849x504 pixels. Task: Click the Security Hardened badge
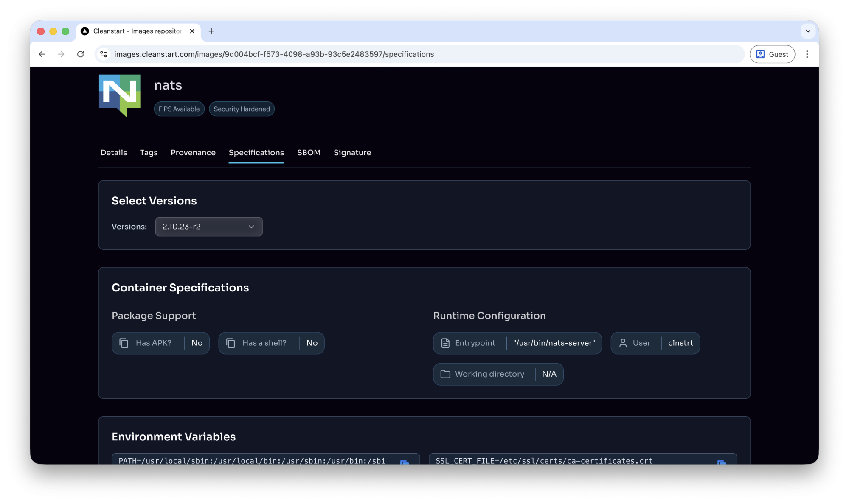[x=242, y=109]
